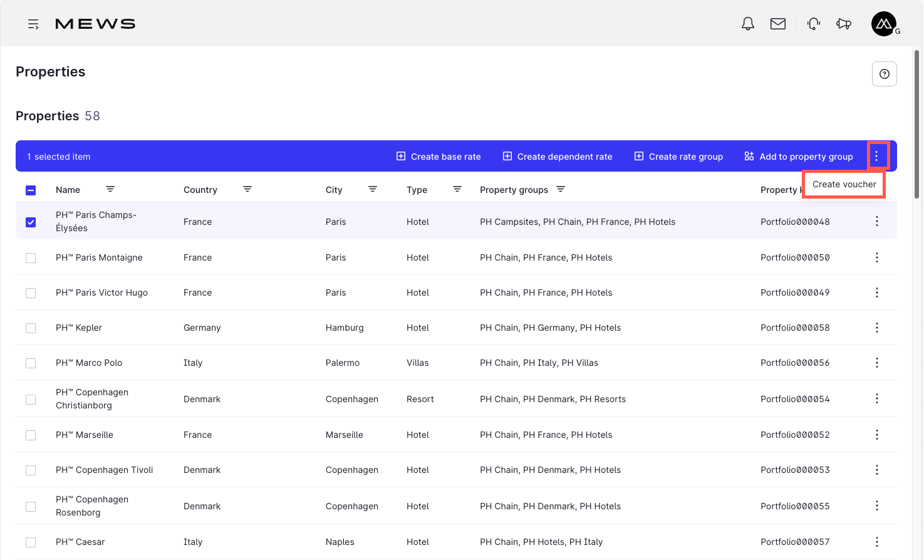Screen dimensions: 924x560
Task: Uncheck the PH Paris Champs-Élysées row
Action: [x=31, y=222]
